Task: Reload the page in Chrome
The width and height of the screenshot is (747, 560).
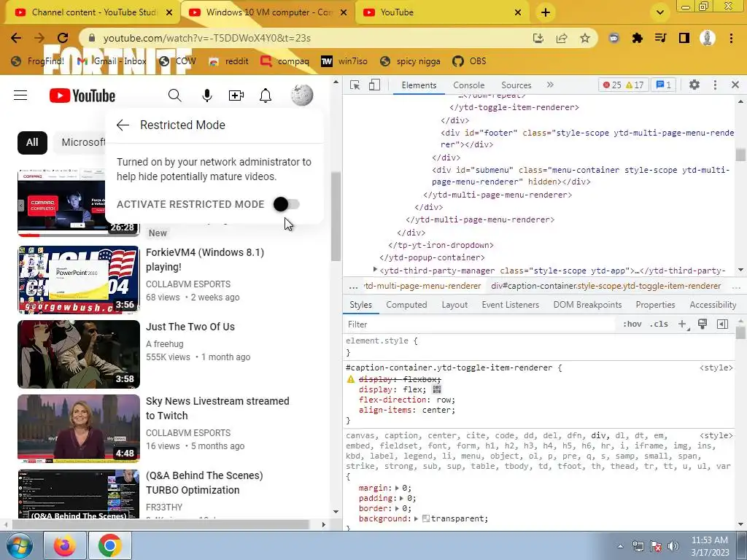Action: coord(63,38)
